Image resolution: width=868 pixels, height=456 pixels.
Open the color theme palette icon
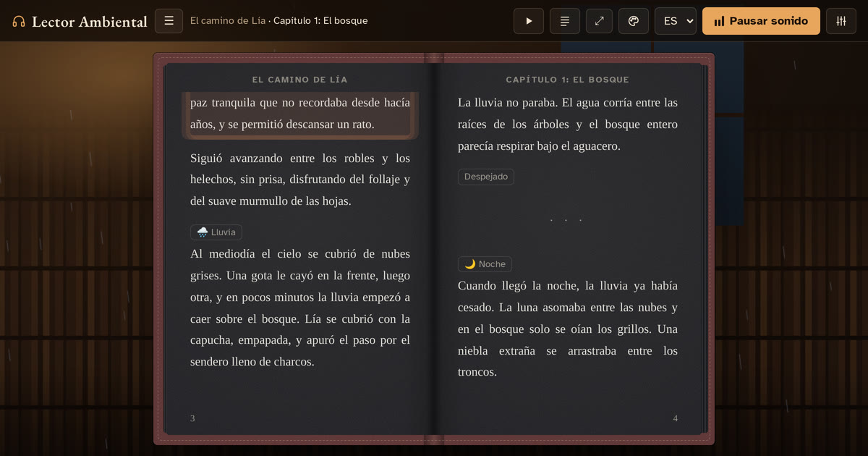[634, 21]
